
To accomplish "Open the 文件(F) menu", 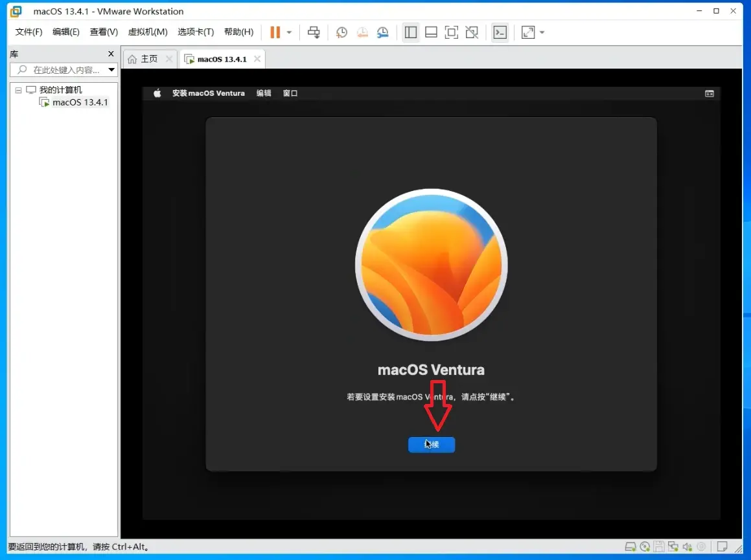I will [x=29, y=32].
